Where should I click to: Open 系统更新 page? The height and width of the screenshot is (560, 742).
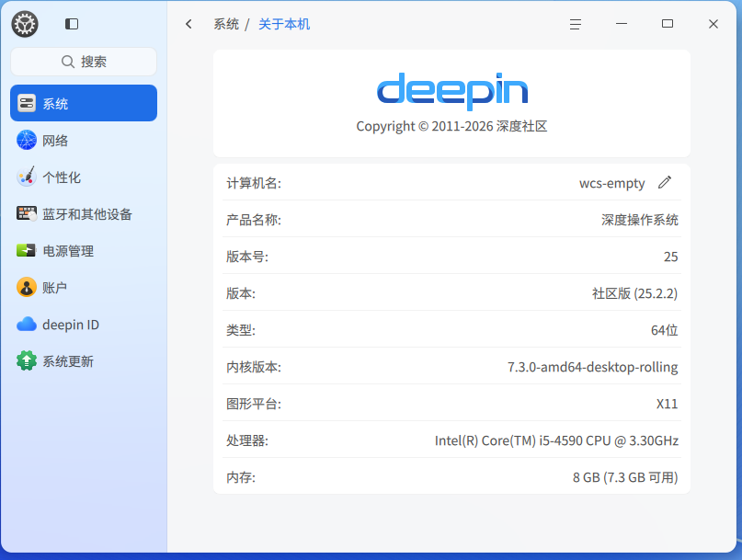(84, 361)
